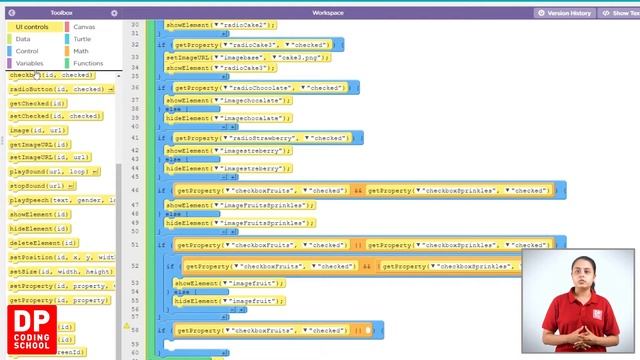The height and width of the screenshot is (360, 640).
Task: Pick the getChecked(id) toolbox block
Action: point(38,104)
